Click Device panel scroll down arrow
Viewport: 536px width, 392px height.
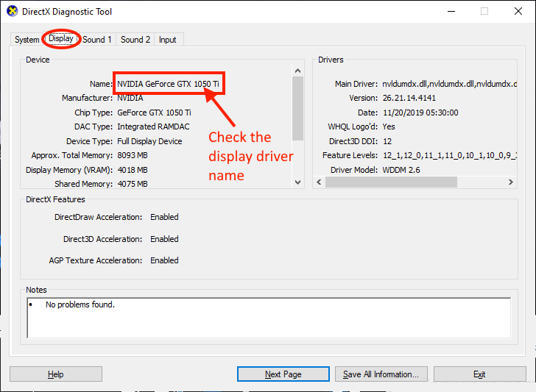coord(297,182)
